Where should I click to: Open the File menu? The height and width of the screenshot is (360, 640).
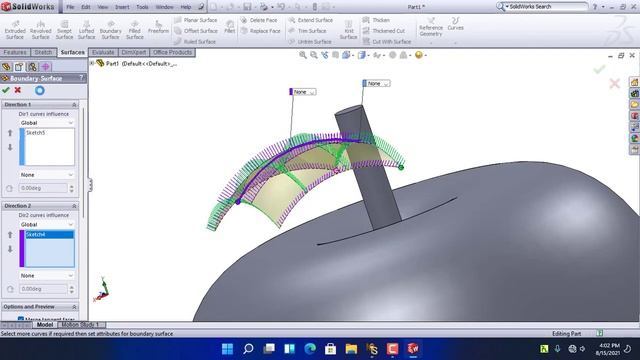tap(70, 7)
